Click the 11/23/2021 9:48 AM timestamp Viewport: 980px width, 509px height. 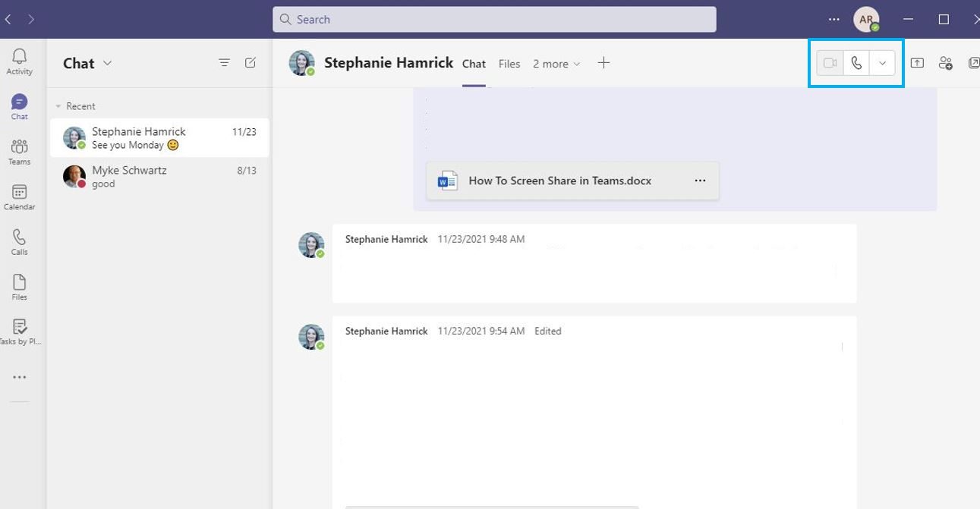coord(481,239)
